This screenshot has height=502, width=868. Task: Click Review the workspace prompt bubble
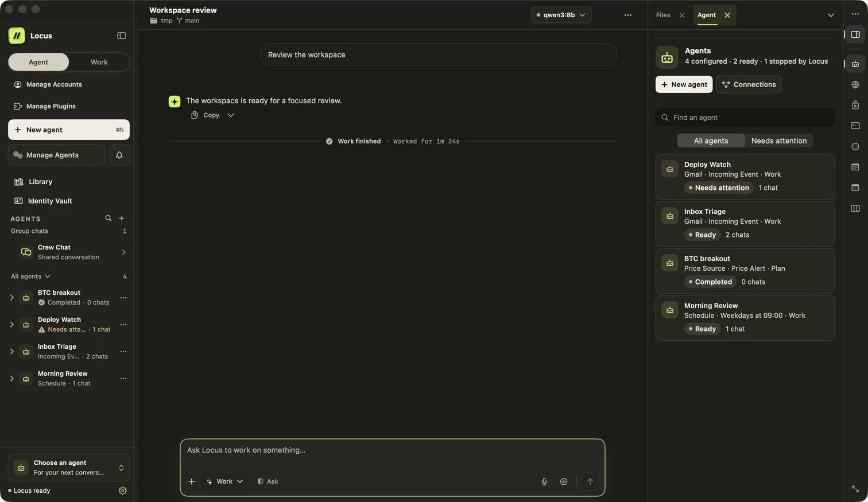pyautogui.click(x=438, y=55)
